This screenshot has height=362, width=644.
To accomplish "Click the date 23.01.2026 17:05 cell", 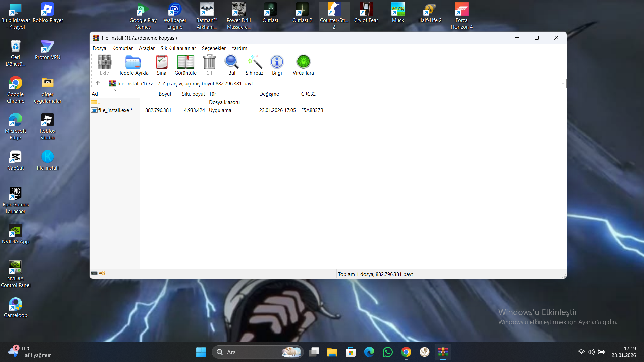I will pyautogui.click(x=277, y=110).
